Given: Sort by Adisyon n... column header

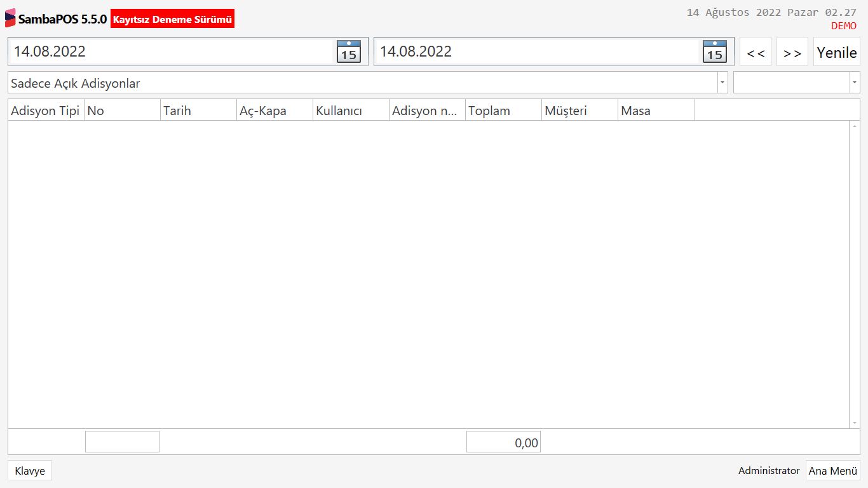Looking at the screenshot, I should pyautogui.click(x=427, y=110).
